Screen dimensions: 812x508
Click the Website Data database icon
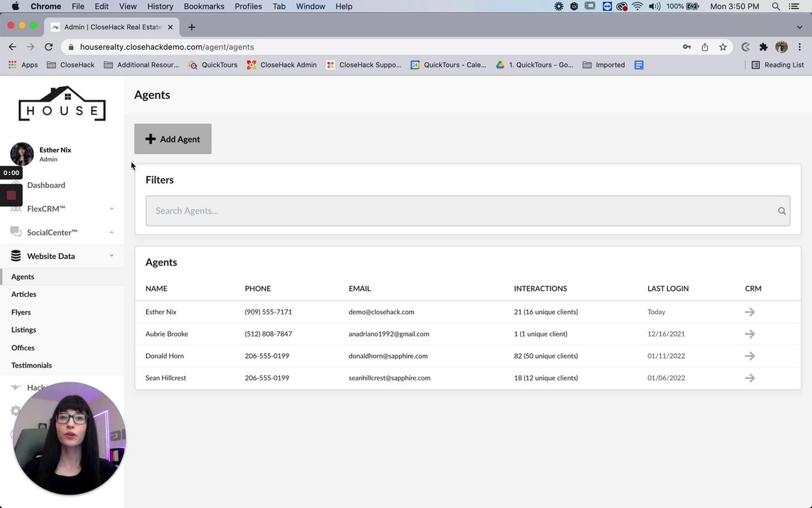pyautogui.click(x=16, y=256)
